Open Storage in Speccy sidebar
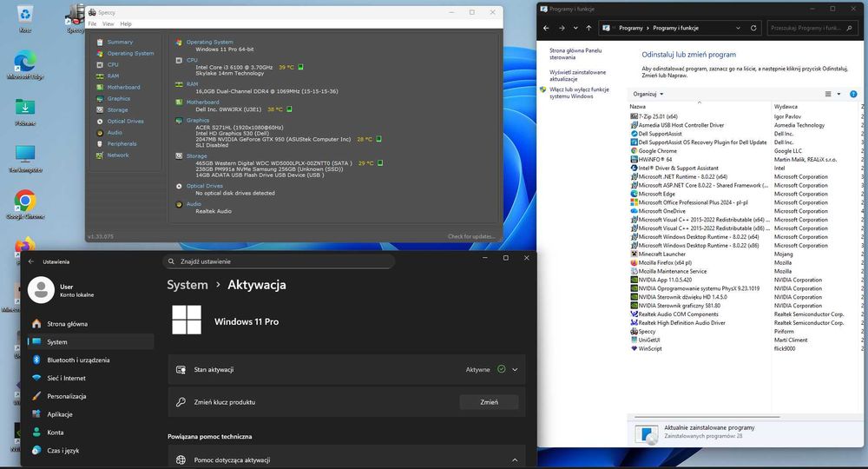 click(117, 110)
